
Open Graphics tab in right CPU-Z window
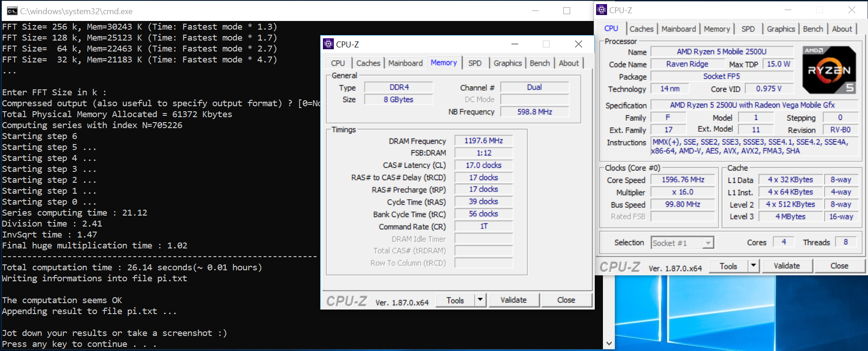point(781,29)
